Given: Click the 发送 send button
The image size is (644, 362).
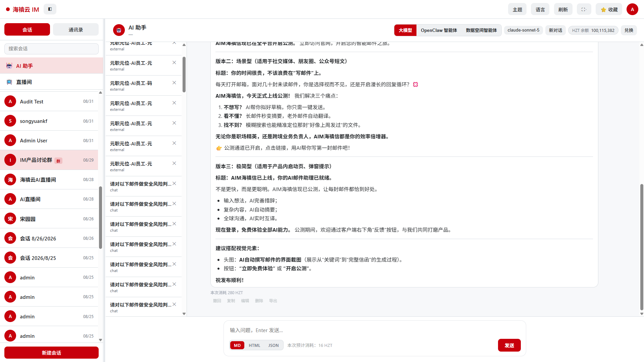Looking at the screenshot, I should (x=509, y=345).
